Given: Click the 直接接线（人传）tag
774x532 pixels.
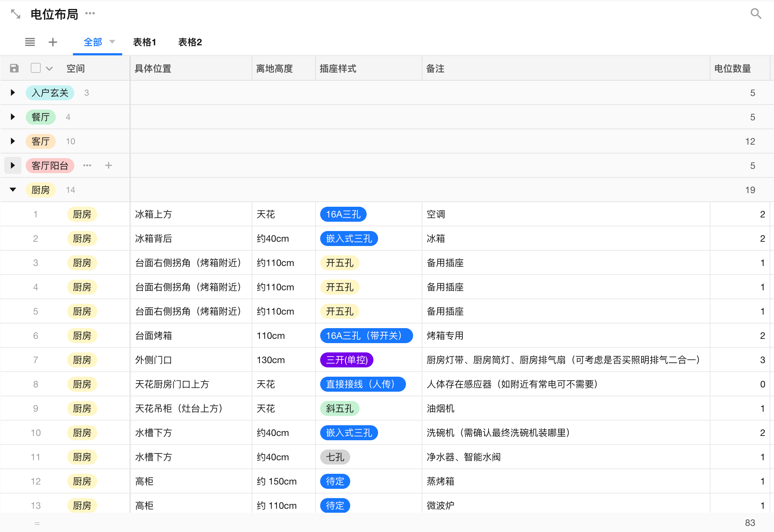Looking at the screenshot, I should point(363,384).
